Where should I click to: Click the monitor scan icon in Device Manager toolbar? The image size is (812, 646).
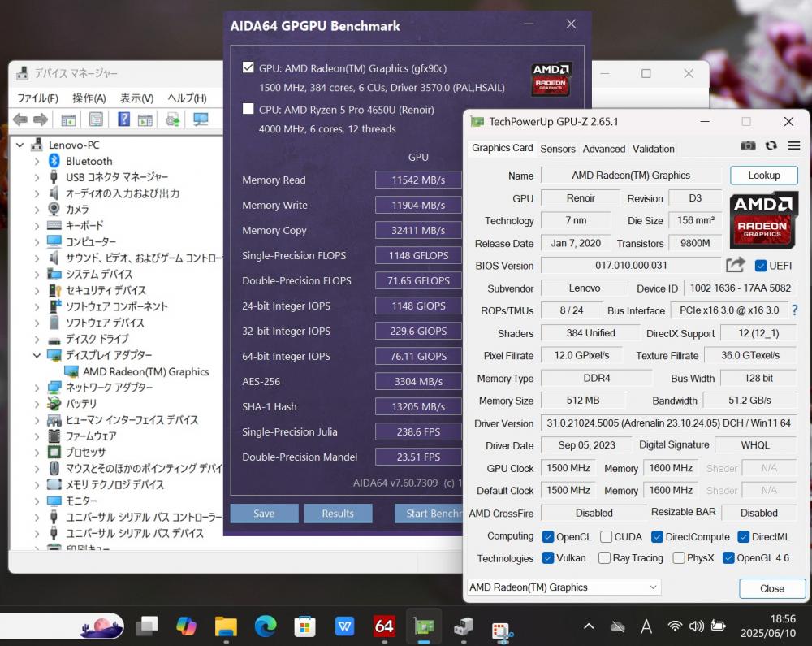click(201, 119)
